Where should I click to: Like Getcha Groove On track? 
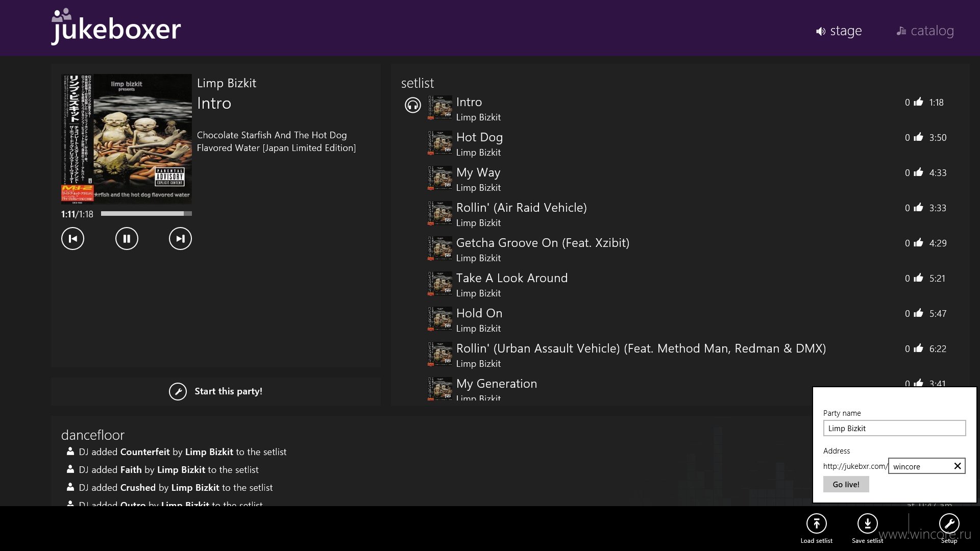pyautogui.click(x=918, y=243)
